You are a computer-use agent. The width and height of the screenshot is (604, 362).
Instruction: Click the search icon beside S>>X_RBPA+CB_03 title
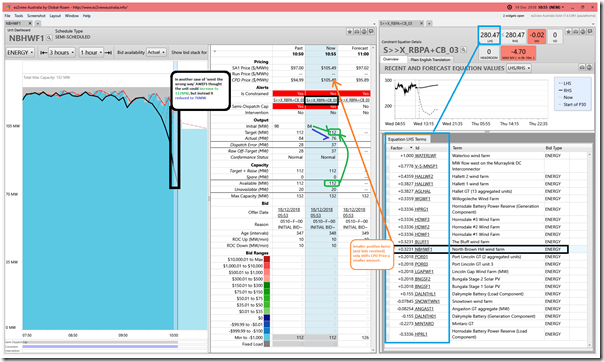point(463,50)
